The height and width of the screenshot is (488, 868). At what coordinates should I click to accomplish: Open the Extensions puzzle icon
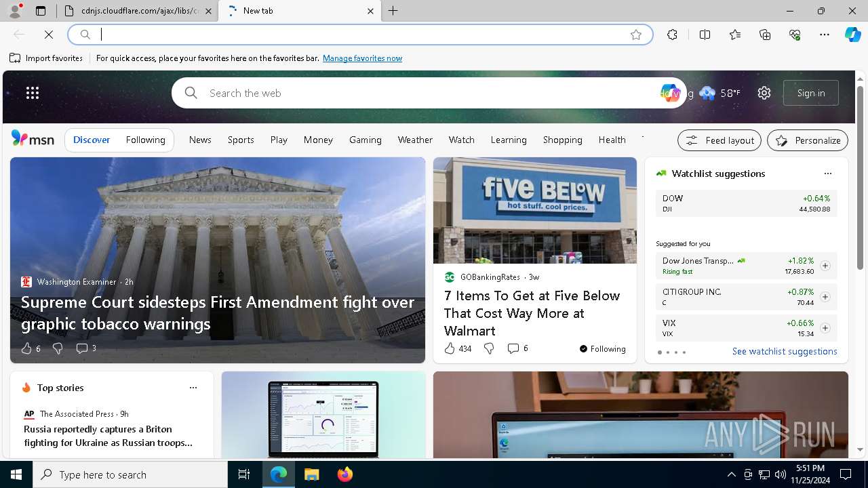click(x=672, y=35)
